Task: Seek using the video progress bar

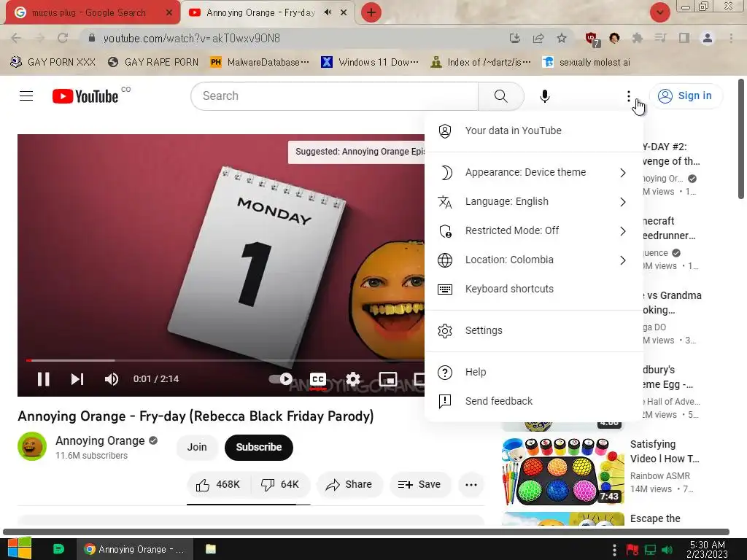Action: tap(225, 360)
